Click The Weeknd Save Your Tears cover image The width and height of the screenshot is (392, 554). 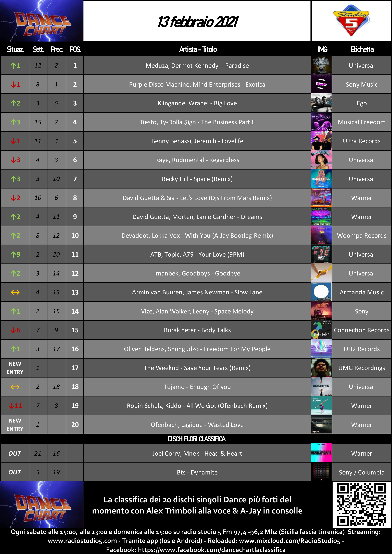click(x=321, y=368)
